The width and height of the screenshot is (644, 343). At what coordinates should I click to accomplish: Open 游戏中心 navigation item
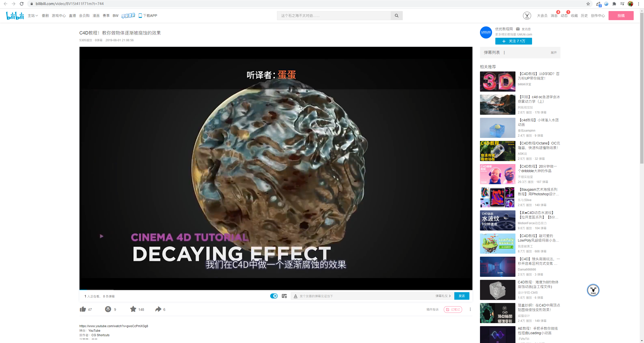pyautogui.click(x=59, y=16)
